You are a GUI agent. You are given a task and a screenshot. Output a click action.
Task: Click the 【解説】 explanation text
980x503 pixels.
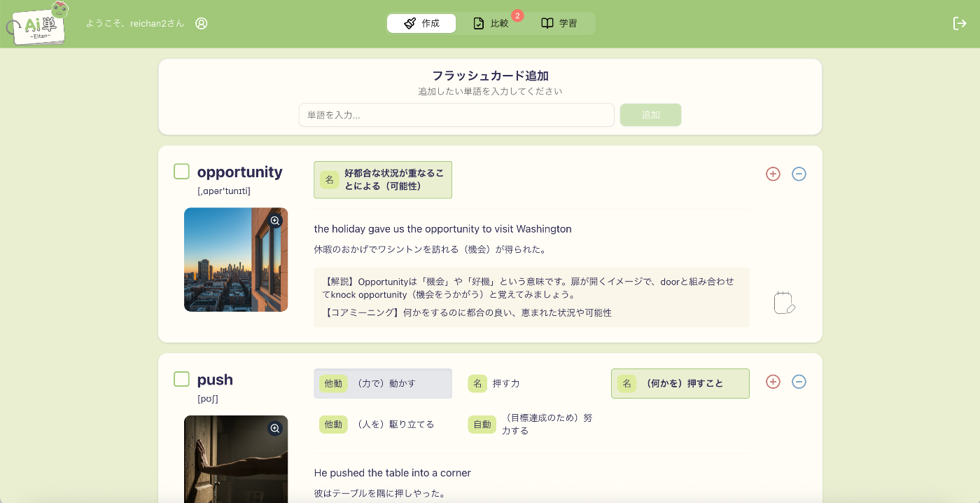pyautogui.click(x=529, y=288)
